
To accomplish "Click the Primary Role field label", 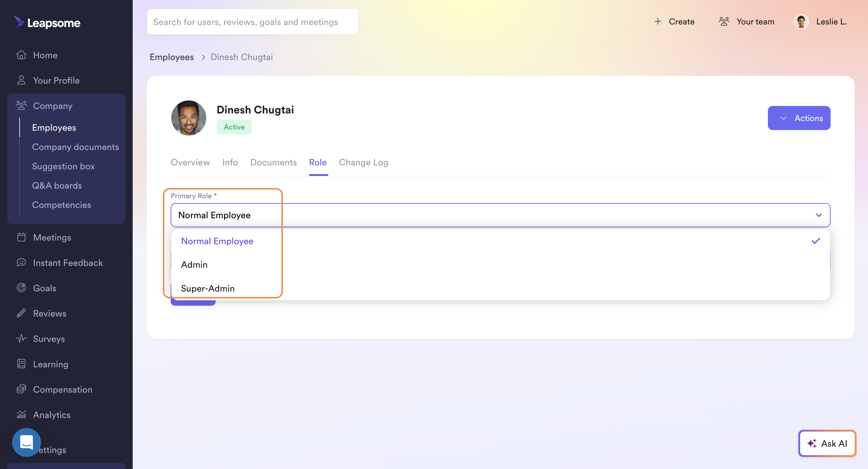I will point(193,196).
